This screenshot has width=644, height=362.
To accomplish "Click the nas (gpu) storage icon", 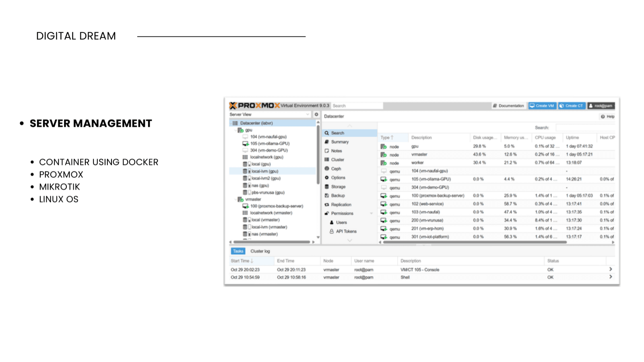I will tap(246, 185).
